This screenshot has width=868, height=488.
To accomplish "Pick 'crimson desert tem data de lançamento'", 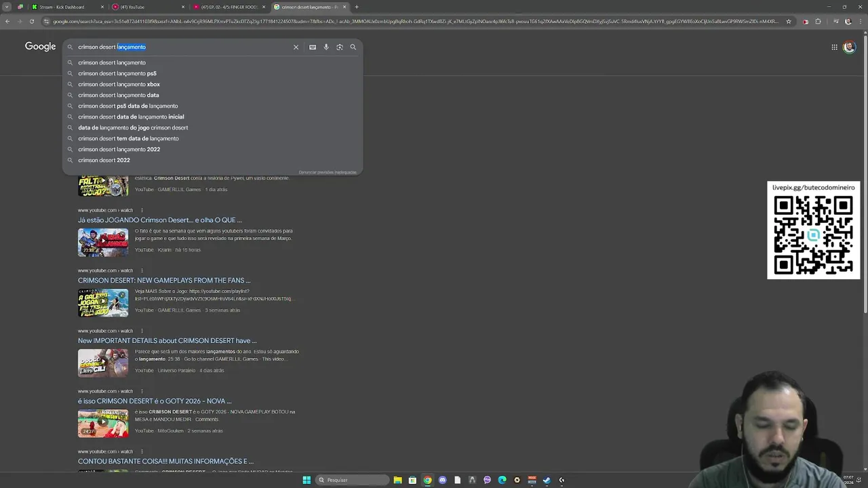I will click(128, 138).
